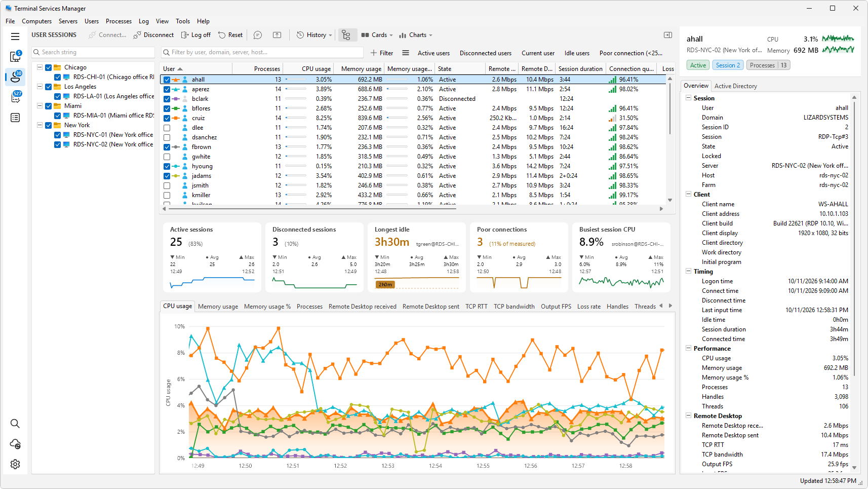Click in the Search string field
This screenshot has height=489, width=868.
tap(94, 52)
